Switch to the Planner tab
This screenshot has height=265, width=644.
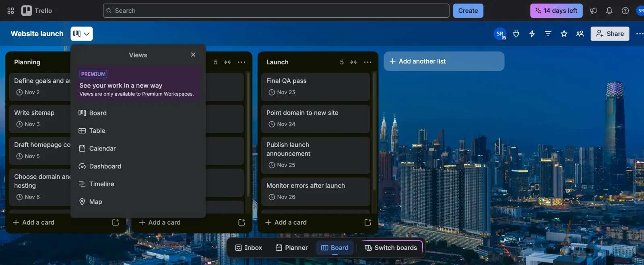pos(292,248)
